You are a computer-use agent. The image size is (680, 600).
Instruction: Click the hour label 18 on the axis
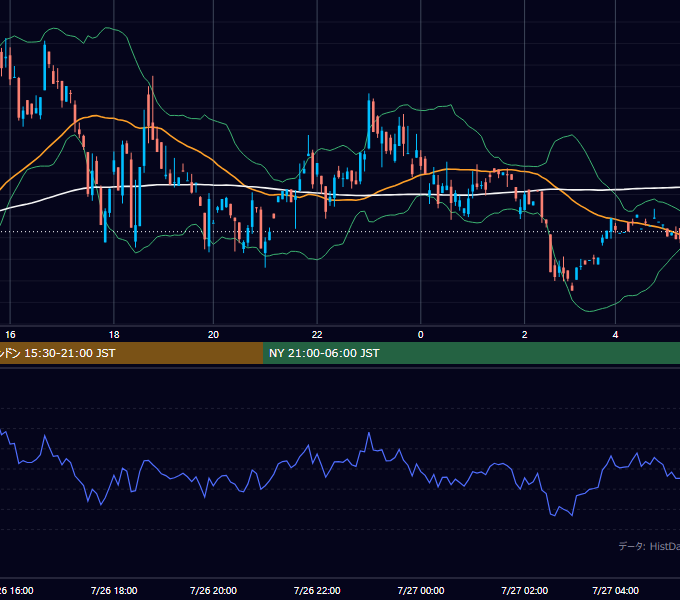pyautogui.click(x=114, y=335)
